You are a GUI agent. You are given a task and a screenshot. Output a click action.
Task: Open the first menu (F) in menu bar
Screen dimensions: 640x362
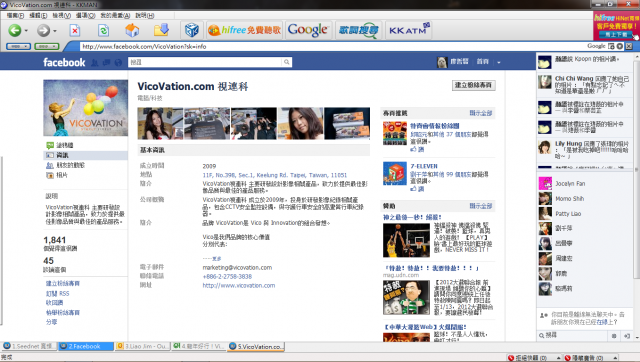pyautogui.click(x=15, y=16)
